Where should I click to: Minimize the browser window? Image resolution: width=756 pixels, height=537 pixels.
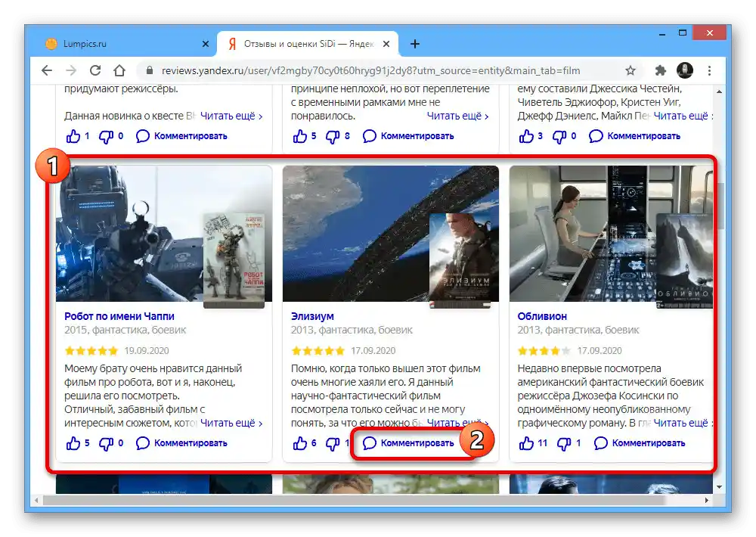point(662,33)
